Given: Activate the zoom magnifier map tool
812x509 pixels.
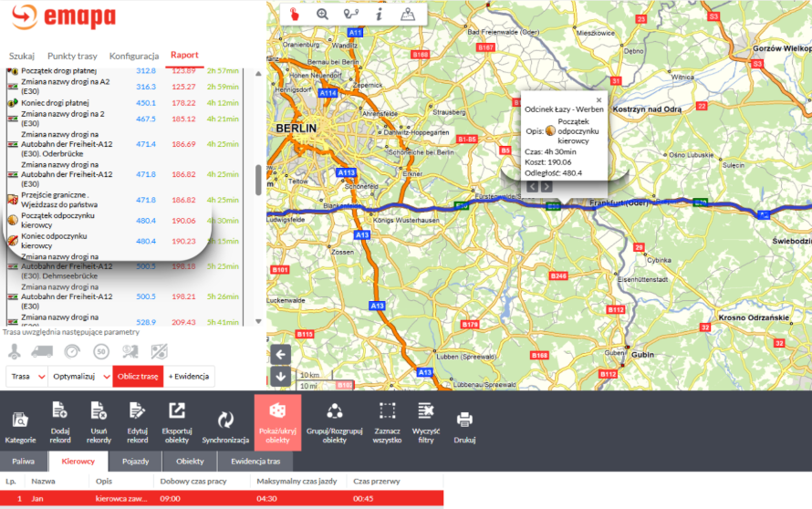Looking at the screenshot, I should pos(322,14).
